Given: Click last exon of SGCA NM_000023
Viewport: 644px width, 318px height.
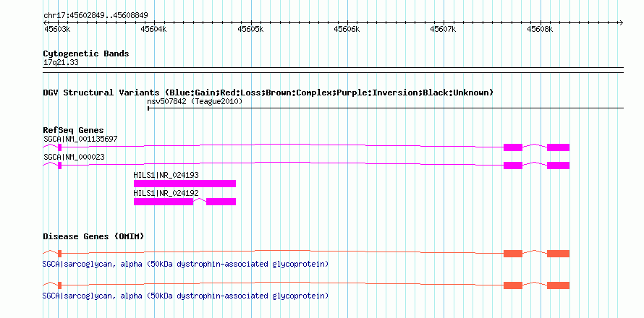Looking at the screenshot, I should click(558, 166).
